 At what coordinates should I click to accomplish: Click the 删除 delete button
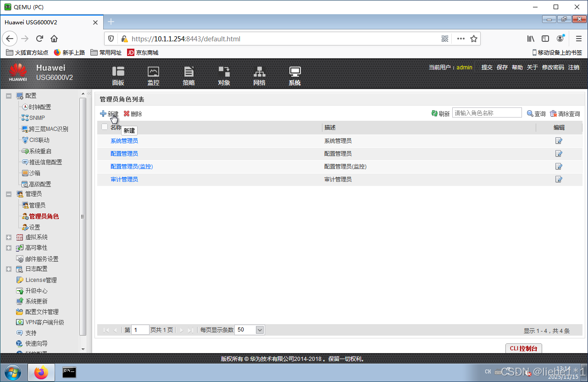point(133,113)
